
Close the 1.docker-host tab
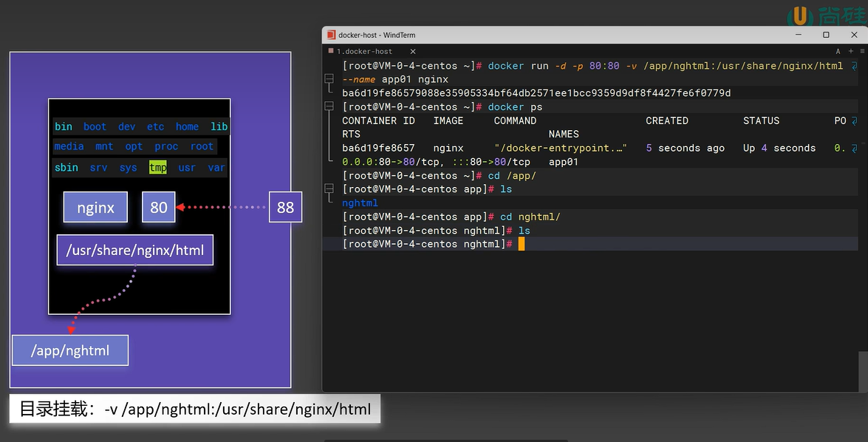coord(413,52)
